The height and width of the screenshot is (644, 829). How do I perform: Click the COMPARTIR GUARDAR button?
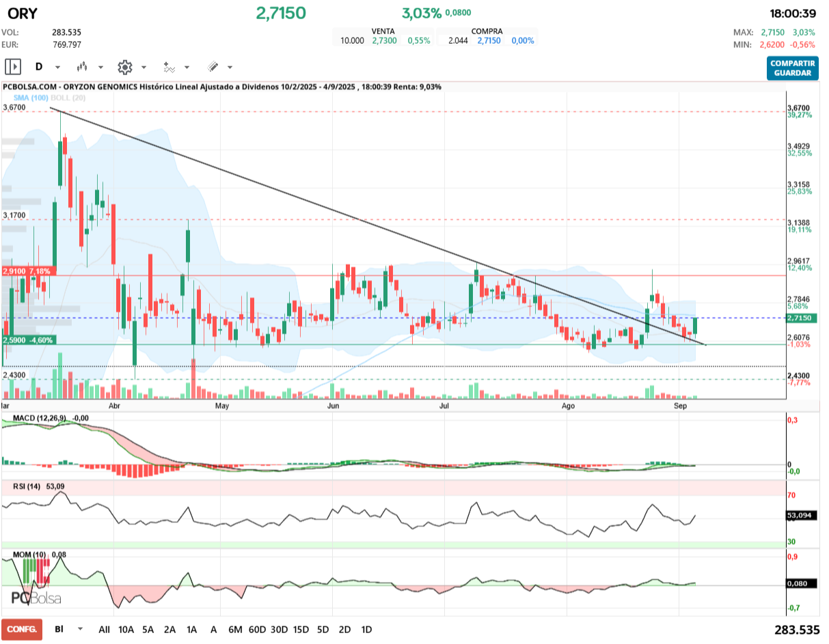point(792,68)
